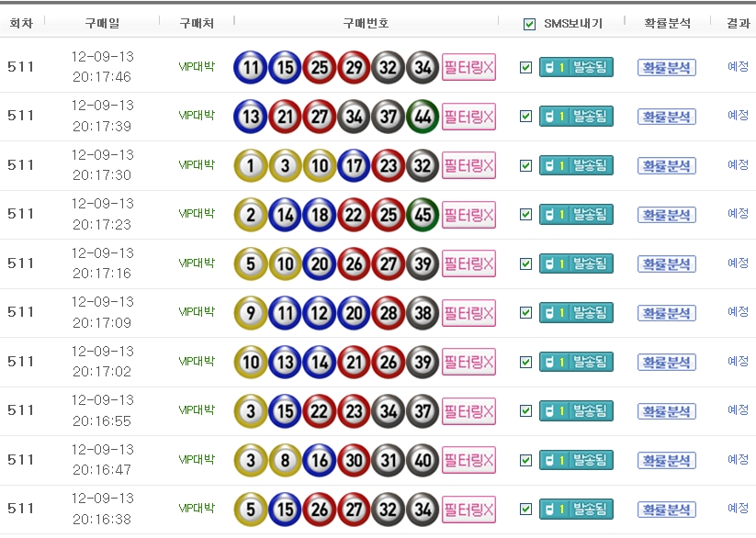Viewport: 756px width, 538px height.
Task: Open 확률분석 for the 20:16:47 row
Action: 667,460
